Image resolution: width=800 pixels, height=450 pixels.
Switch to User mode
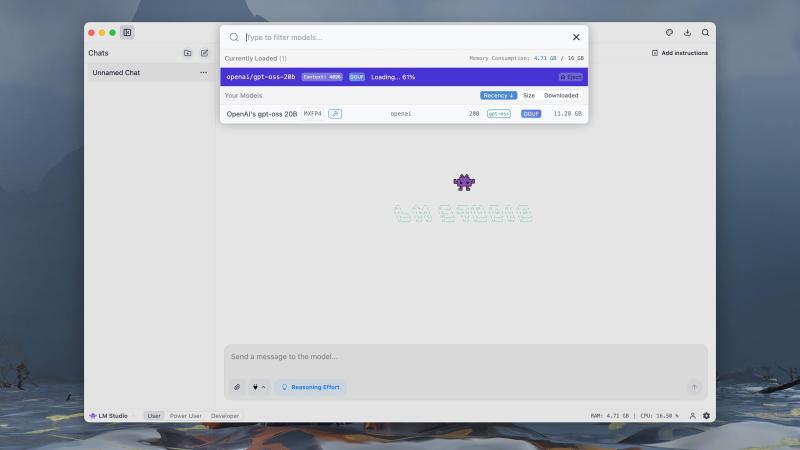(x=154, y=416)
